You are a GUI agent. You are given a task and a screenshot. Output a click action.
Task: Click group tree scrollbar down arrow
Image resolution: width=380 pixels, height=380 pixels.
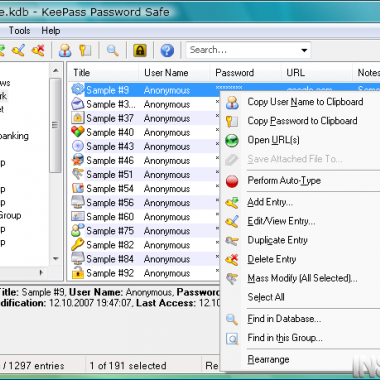[56, 259]
